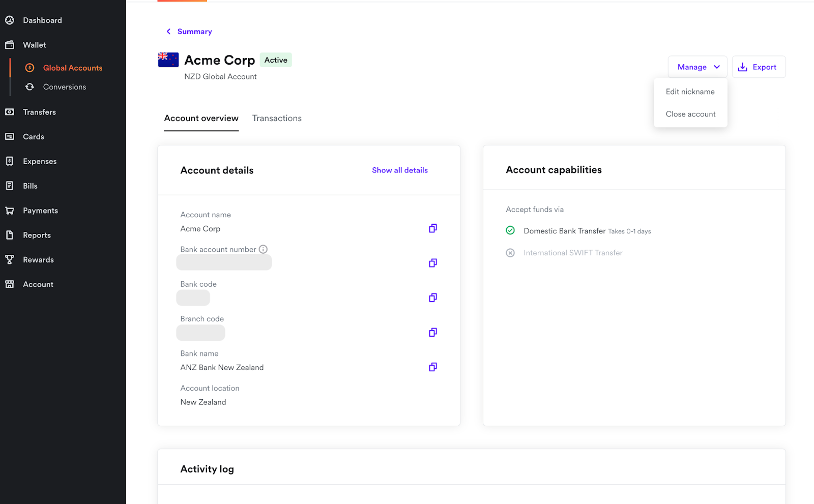Expand the Manage dropdown button
This screenshot has width=814, height=504.
click(x=697, y=67)
